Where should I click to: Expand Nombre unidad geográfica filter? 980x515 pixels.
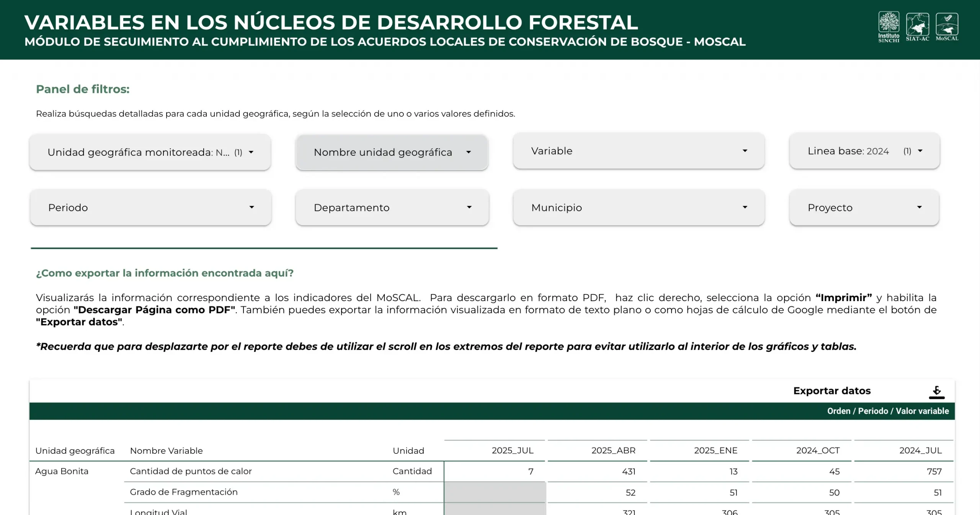pyautogui.click(x=392, y=152)
